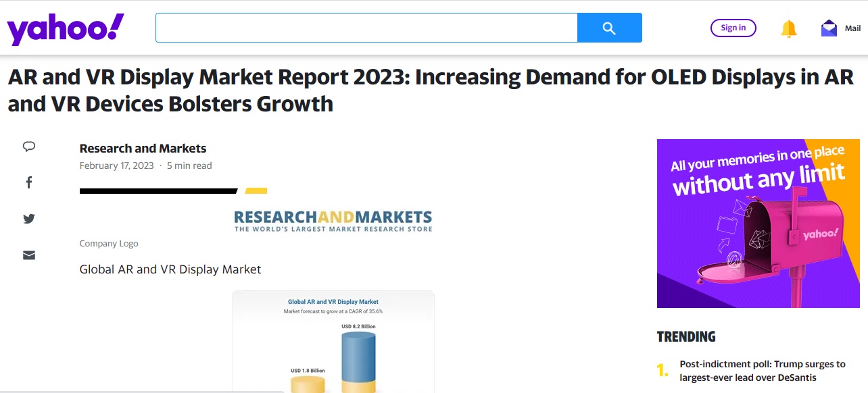Image resolution: width=868 pixels, height=393 pixels.
Task: Click the Mail text link
Action: tap(852, 28)
